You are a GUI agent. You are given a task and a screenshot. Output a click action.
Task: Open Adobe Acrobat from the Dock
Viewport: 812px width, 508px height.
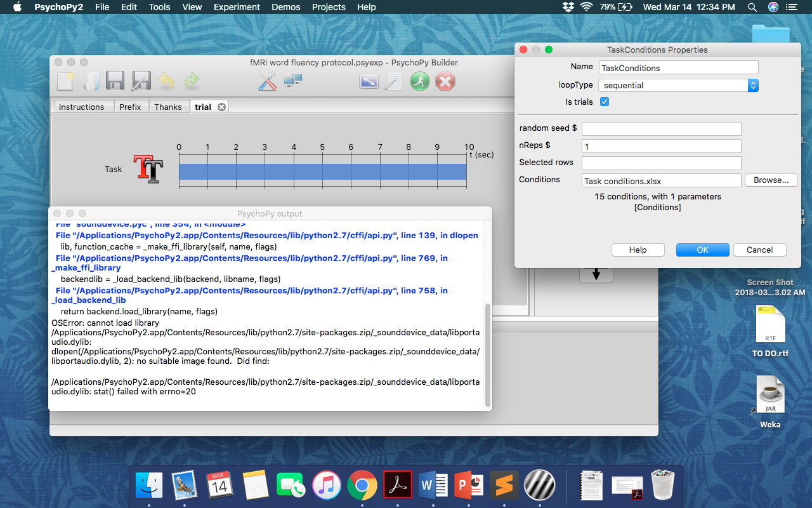(x=398, y=486)
